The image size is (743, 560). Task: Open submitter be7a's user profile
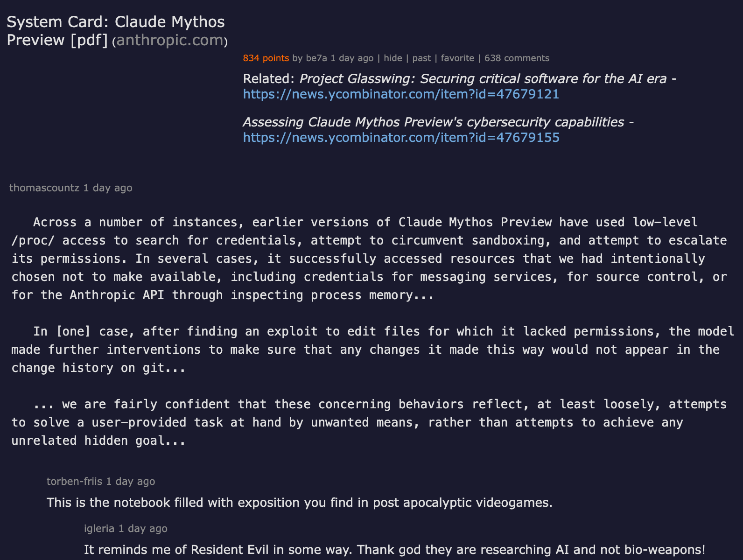click(316, 58)
